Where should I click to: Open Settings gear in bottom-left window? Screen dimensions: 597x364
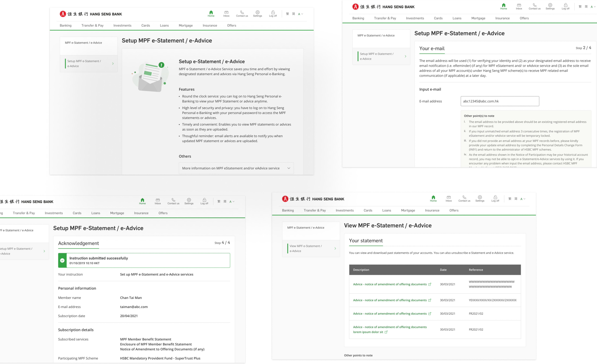pos(189,200)
